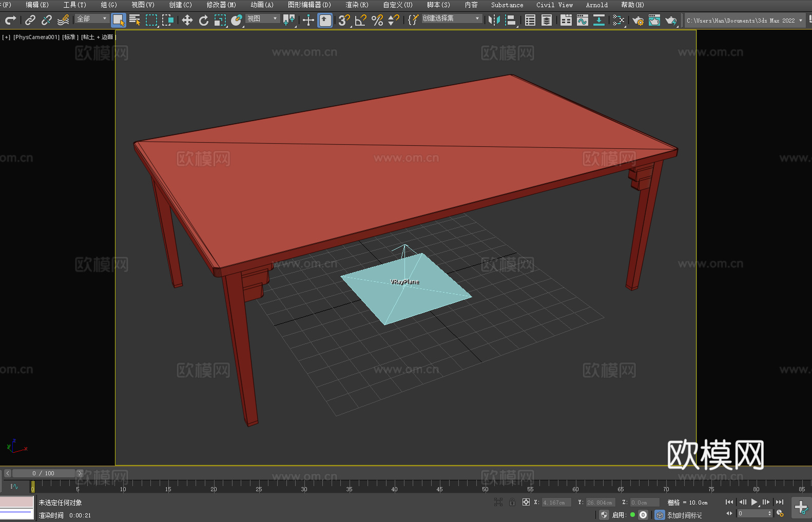Toggle keyboard shortcut override button

pos(325,20)
